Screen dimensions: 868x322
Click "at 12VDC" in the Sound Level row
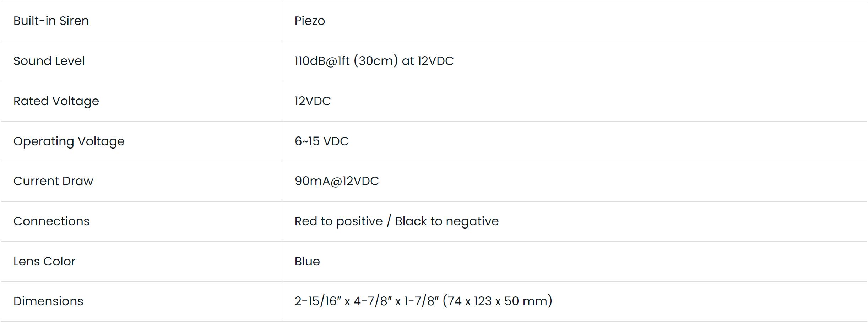[428, 61]
